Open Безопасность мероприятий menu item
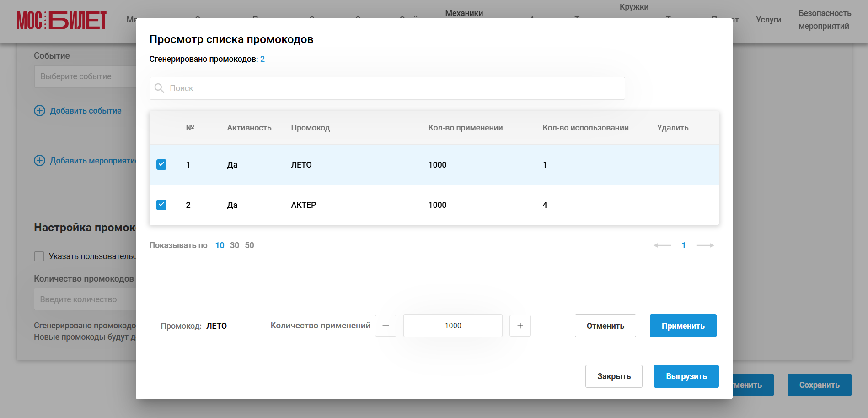This screenshot has width=868, height=418. [825, 20]
